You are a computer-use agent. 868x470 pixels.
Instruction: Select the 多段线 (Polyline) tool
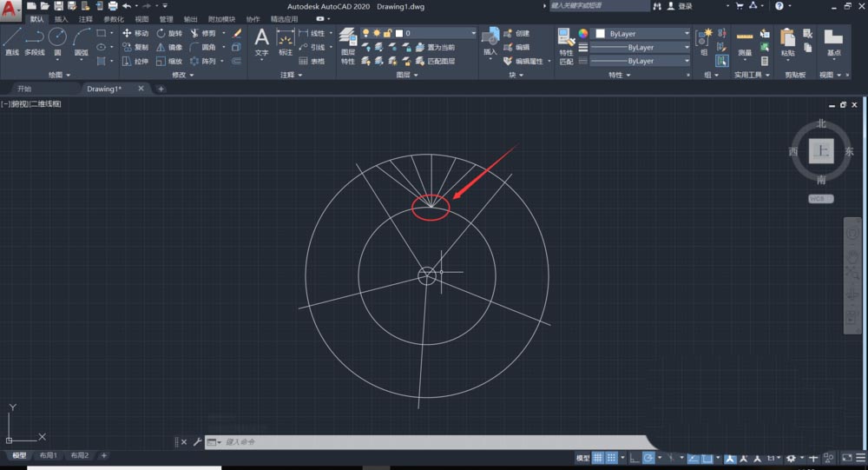point(34,41)
